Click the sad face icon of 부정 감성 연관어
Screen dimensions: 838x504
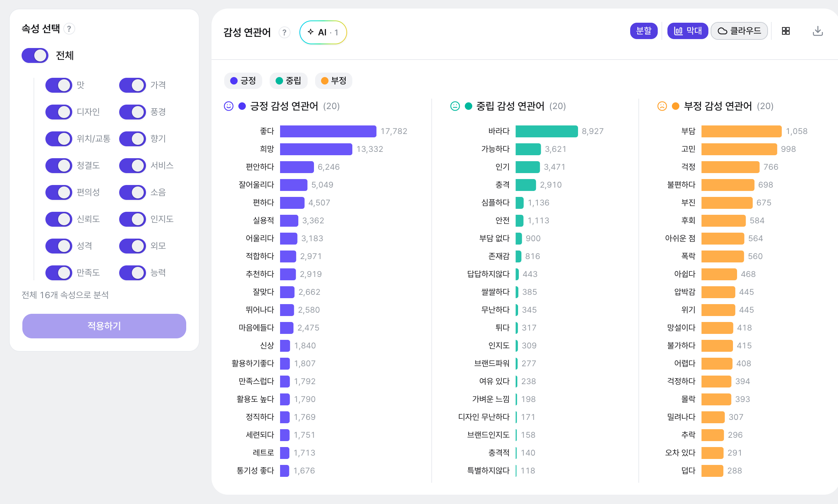click(x=662, y=106)
